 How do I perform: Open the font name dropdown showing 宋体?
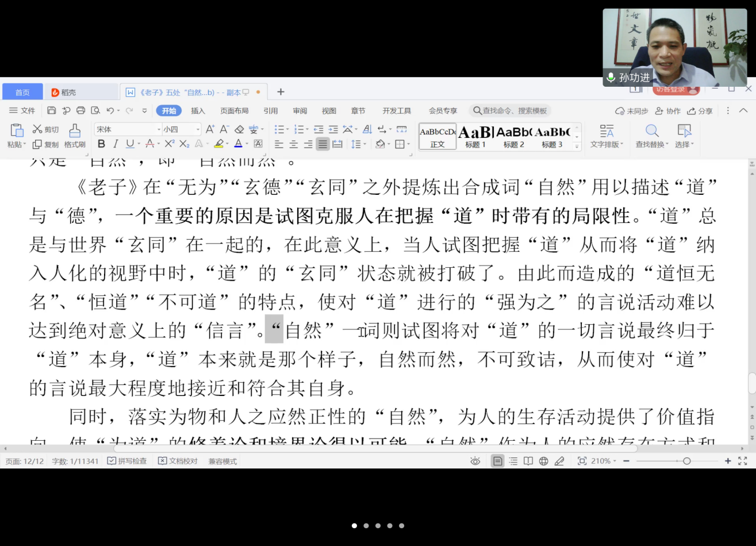129,129
